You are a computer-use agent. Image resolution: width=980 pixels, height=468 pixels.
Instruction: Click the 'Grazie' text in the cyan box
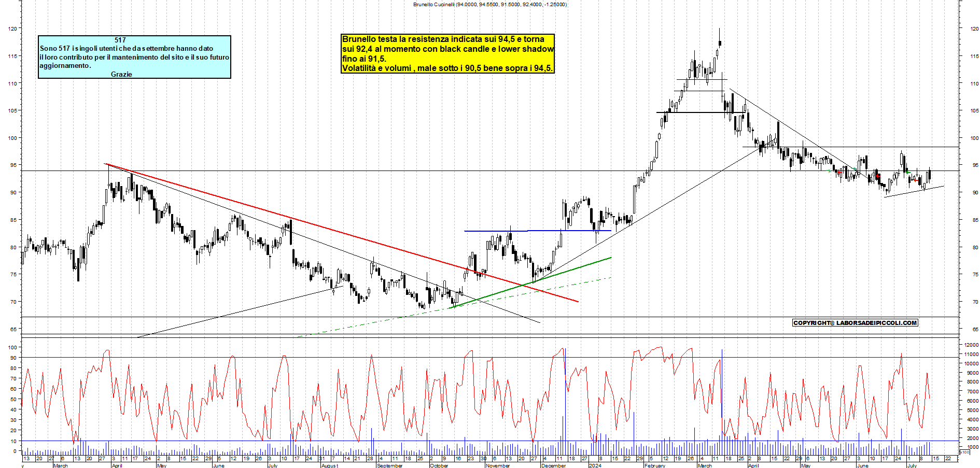pyautogui.click(x=121, y=74)
